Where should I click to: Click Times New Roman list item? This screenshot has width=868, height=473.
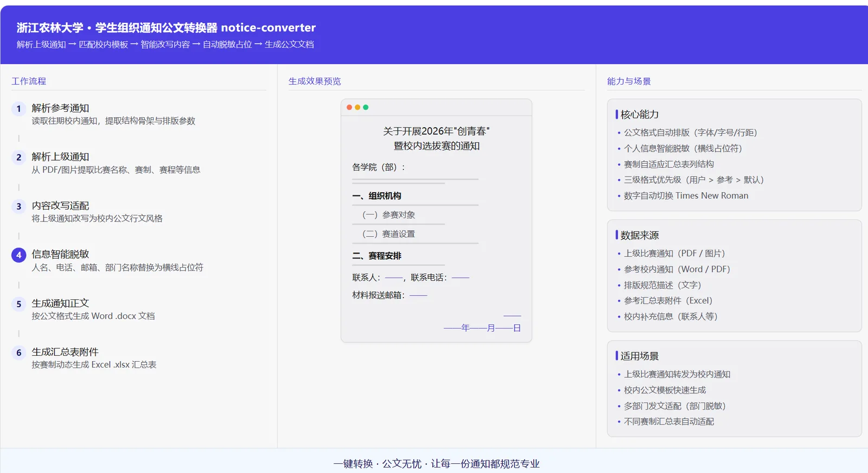pyautogui.click(x=686, y=195)
